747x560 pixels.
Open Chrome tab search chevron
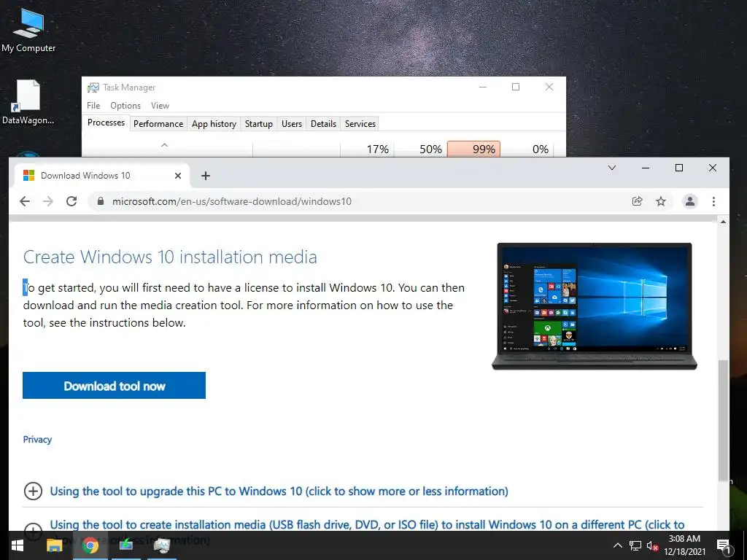click(x=612, y=168)
